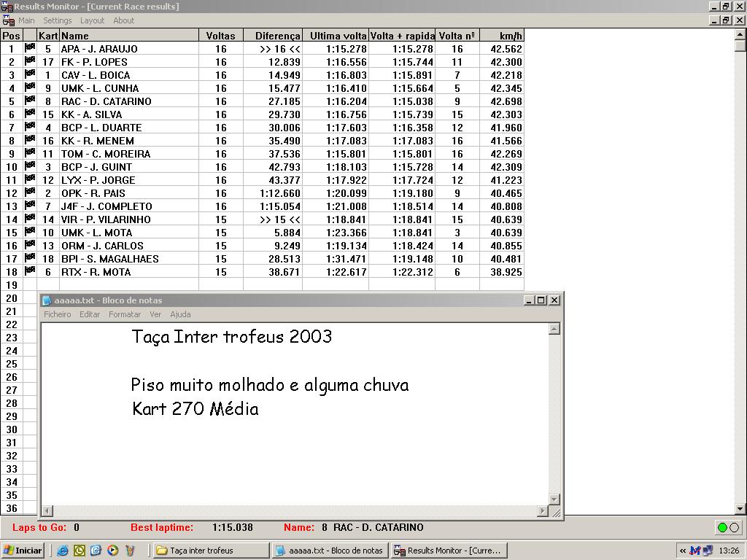Open the Formatar menu in Notepad
Image resolution: width=747 pixels, height=560 pixels.
click(x=125, y=314)
